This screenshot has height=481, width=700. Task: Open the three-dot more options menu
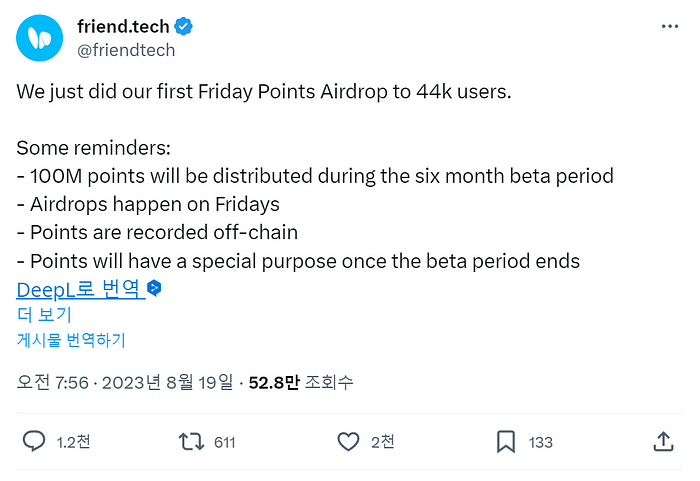coord(670,27)
